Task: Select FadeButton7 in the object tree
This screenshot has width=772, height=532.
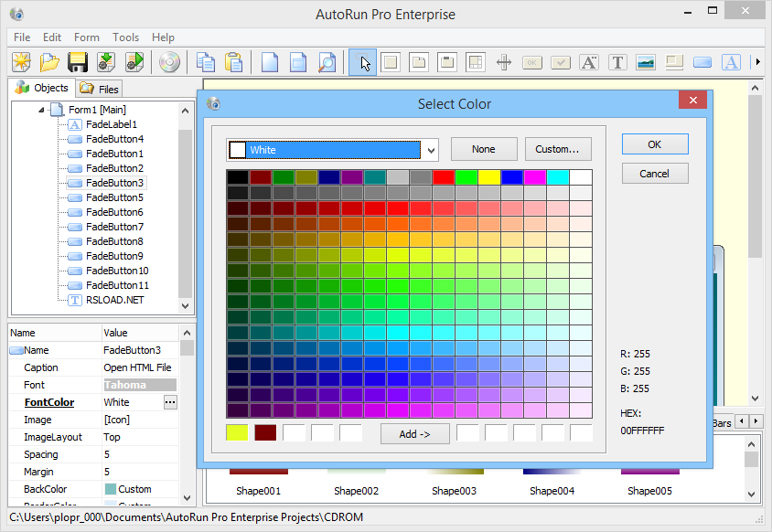Action: [114, 227]
